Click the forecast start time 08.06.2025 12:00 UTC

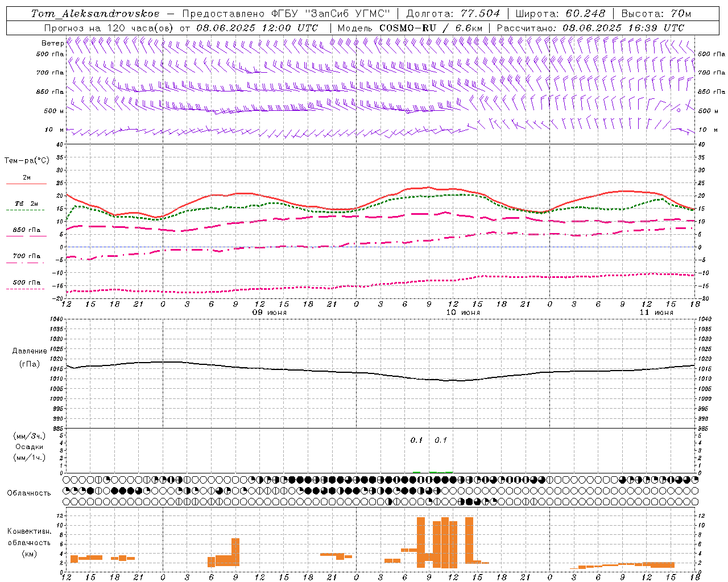pyautogui.click(x=257, y=28)
